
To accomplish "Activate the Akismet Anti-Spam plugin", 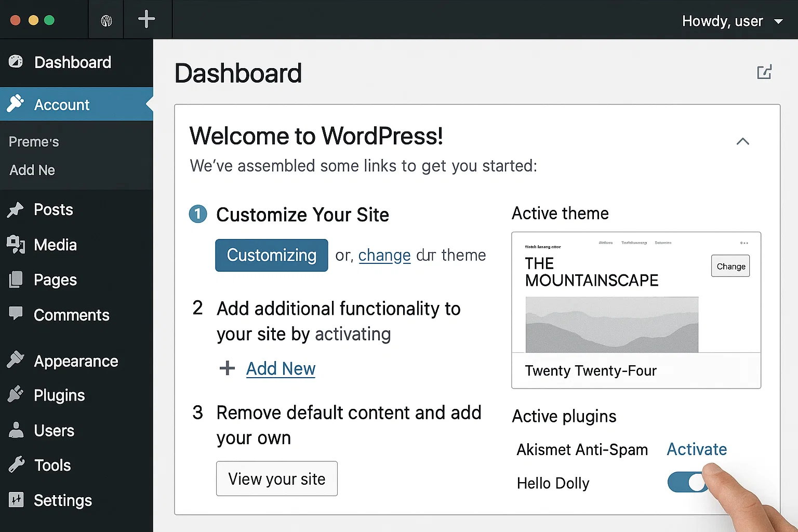I will click(x=697, y=449).
